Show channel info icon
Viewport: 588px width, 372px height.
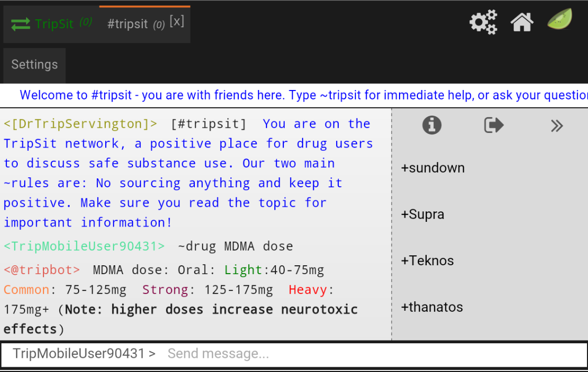pos(431,125)
